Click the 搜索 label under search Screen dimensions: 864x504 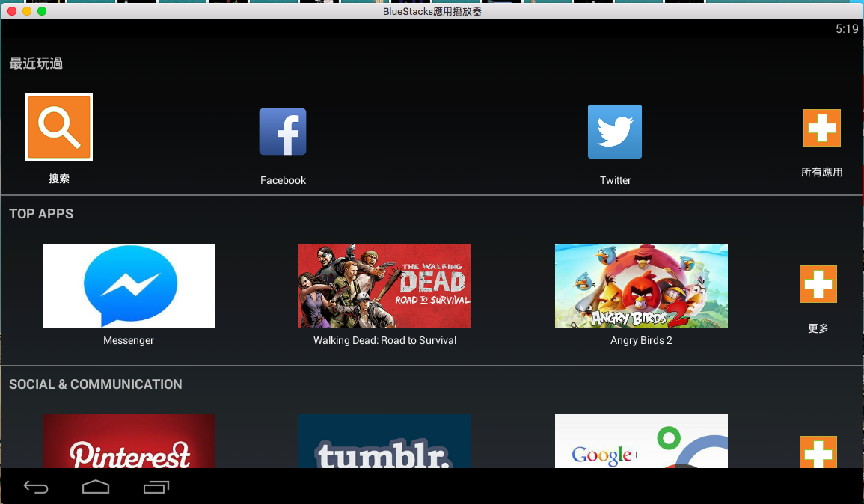click(59, 179)
